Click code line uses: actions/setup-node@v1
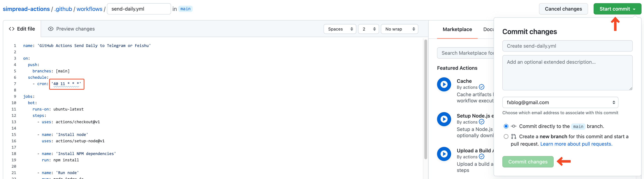 tap(73, 141)
